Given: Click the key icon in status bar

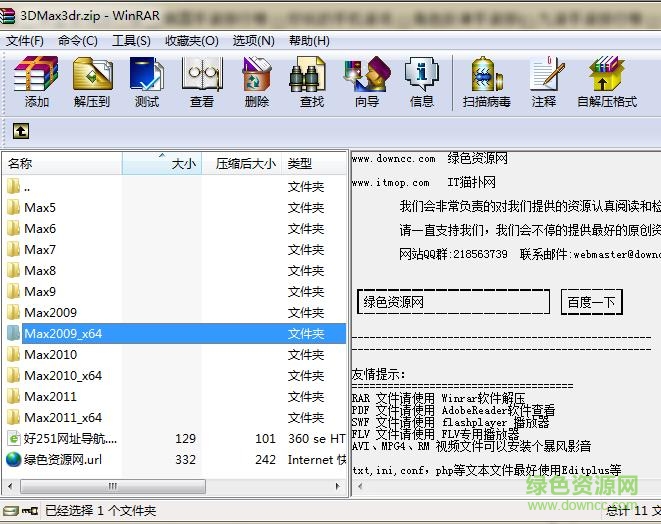Looking at the screenshot, I should tap(30, 511).
